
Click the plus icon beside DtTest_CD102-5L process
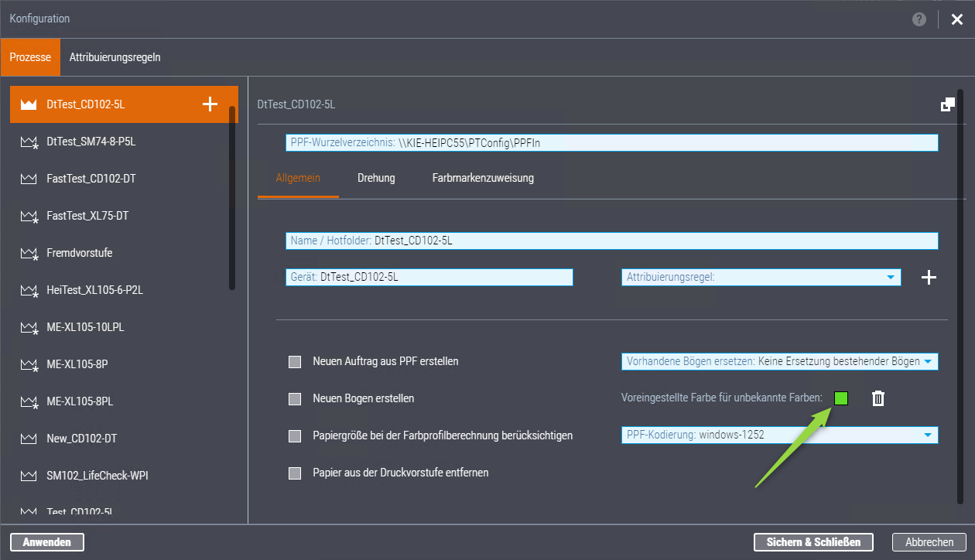point(210,104)
